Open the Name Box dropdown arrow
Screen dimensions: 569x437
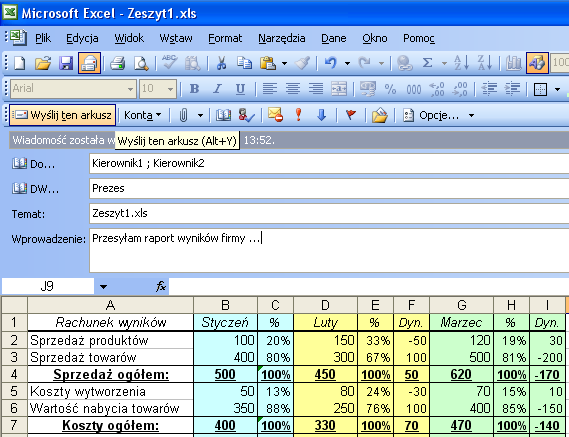[x=103, y=287]
